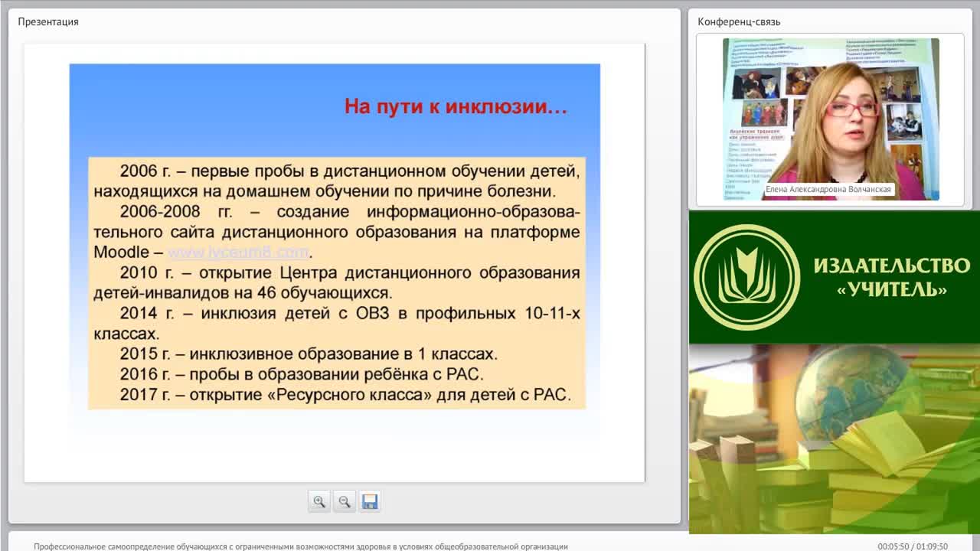Viewport: 980px width, 551px height.
Task: Click the elapsed time 00:05:50 / 01:09:50
Action: 913,546
